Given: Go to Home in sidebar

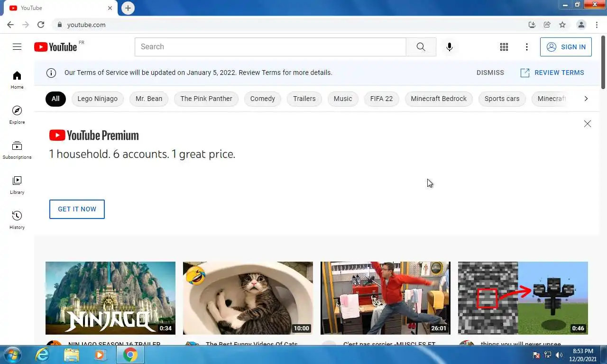Looking at the screenshot, I should coord(17,80).
